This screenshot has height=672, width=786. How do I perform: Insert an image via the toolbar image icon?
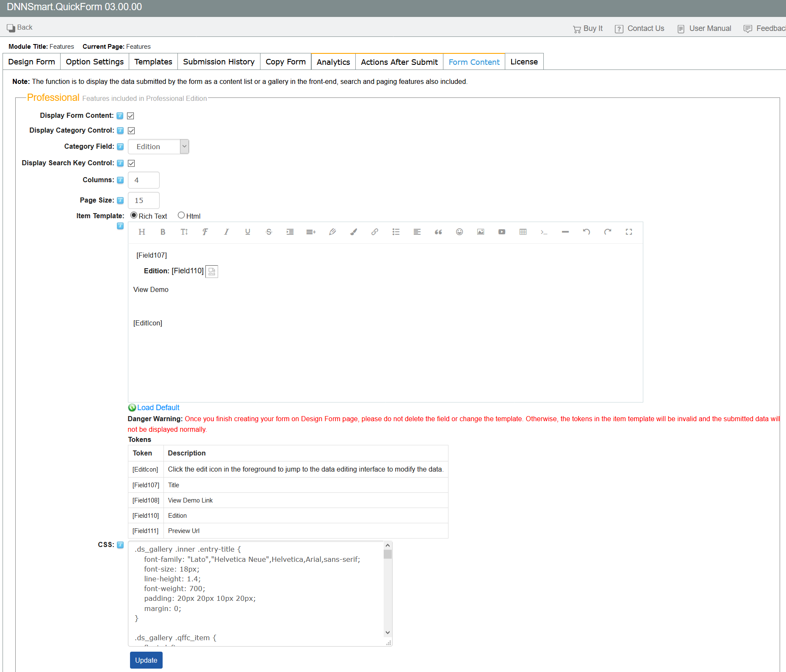pos(480,232)
